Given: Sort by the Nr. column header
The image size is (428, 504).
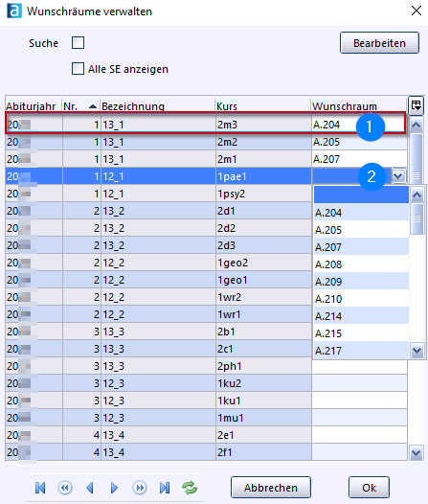Looking at the screenshot, I should (x=81, y=105).
